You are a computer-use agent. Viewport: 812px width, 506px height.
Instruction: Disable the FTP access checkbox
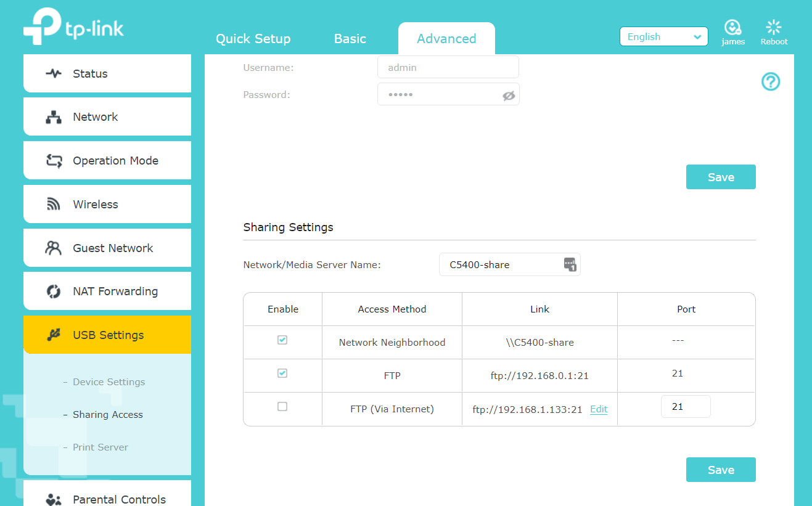pos(282,373)
